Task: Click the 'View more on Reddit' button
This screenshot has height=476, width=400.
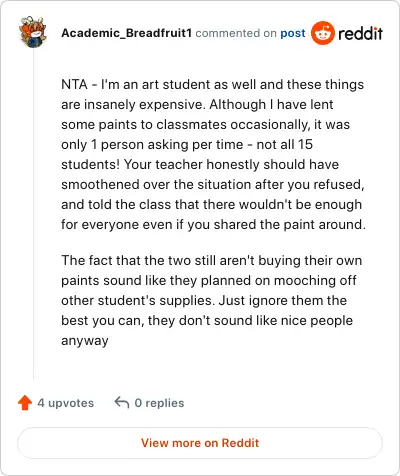Action: (x=200, y=443)
